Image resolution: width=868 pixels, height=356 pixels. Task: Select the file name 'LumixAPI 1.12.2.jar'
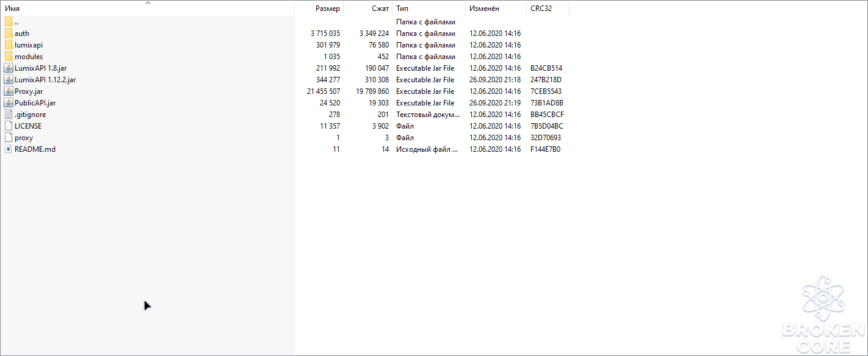[x=45, y=80]
